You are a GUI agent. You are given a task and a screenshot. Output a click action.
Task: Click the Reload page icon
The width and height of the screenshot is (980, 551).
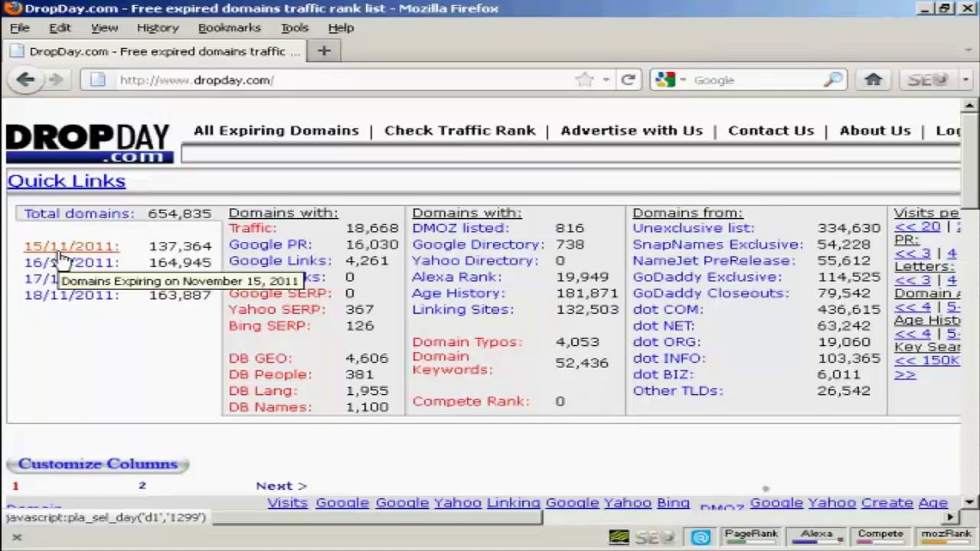tap(629, 80)
